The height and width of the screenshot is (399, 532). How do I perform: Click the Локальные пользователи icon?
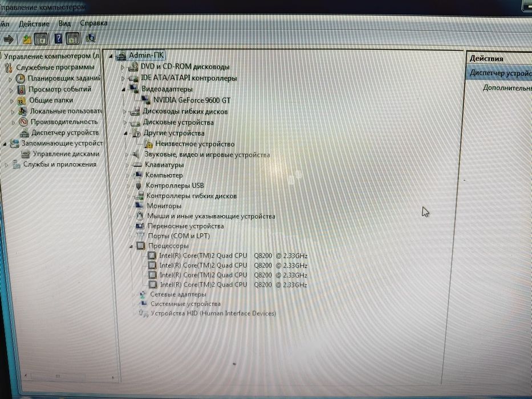22,111
